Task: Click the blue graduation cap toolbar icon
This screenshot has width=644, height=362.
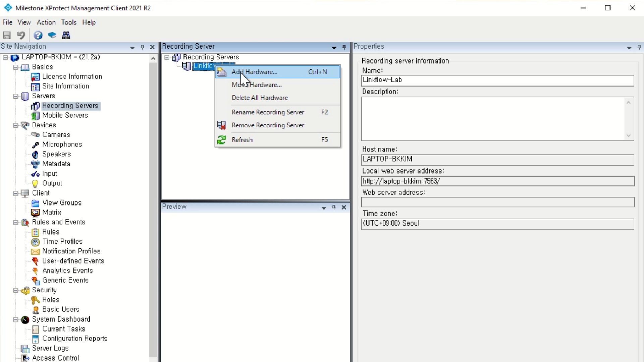Action: (52, 35)
